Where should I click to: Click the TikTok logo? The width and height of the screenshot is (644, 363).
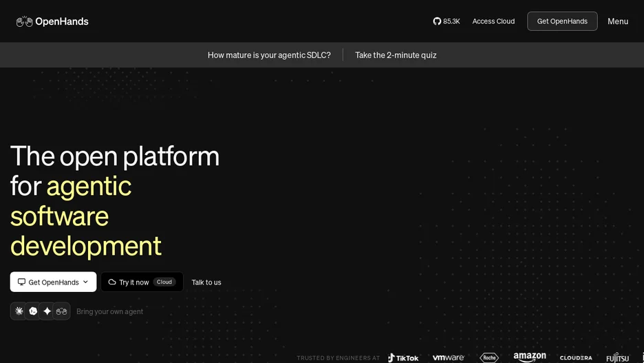[403, 357]
